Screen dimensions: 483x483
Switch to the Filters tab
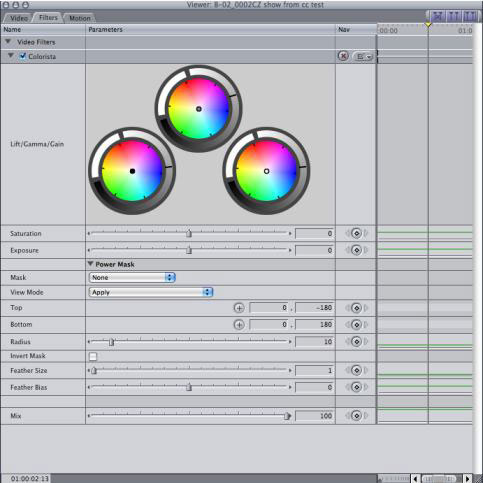click(x=48, y=17)
